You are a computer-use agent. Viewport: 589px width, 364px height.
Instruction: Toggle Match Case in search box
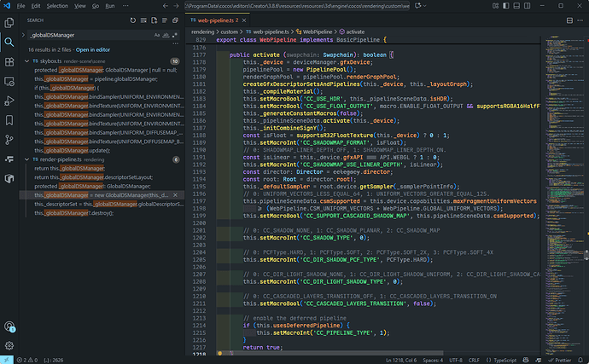156,36
